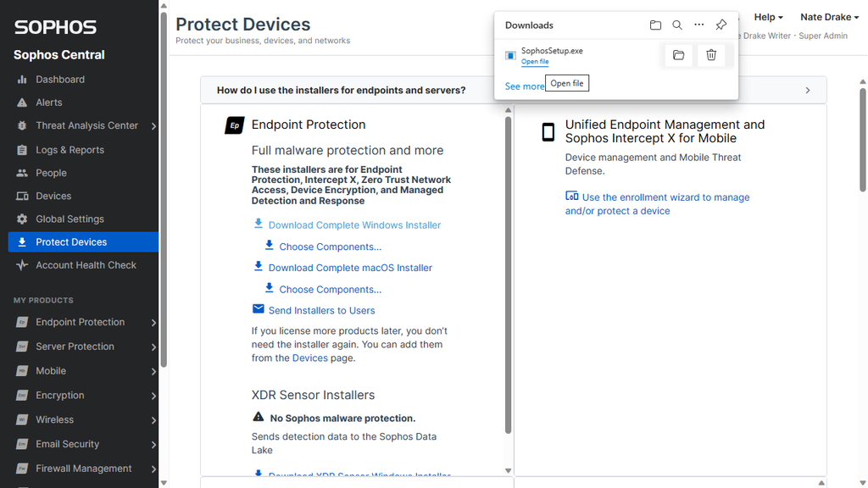The image size is (868, 488).
Task: Click the Dashboard bar chart icon
Action: (x=22, y=80)
